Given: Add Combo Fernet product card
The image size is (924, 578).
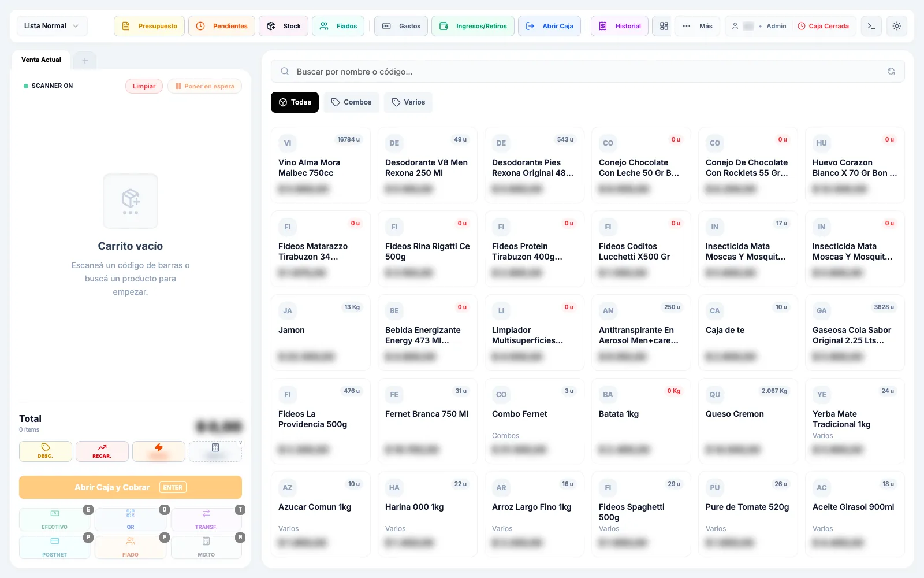Looking at the screenshot, I should [x=534, y=421].
